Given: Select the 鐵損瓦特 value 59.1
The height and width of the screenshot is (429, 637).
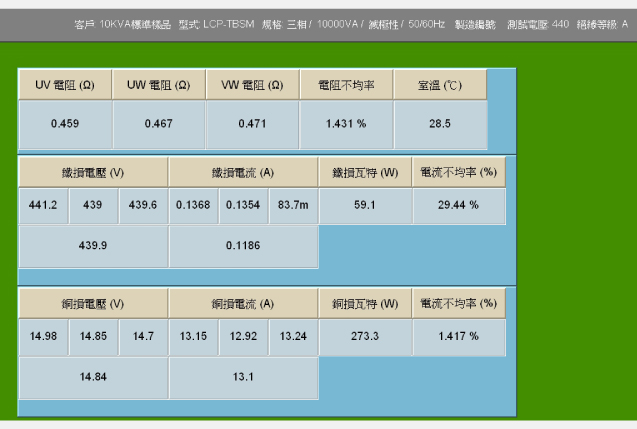Looking at the screenshot, I should pyautogui.click(x=365, y=205).
